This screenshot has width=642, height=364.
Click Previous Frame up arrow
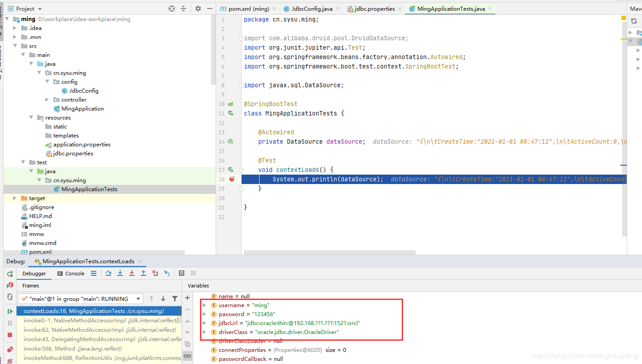[152, 299]
